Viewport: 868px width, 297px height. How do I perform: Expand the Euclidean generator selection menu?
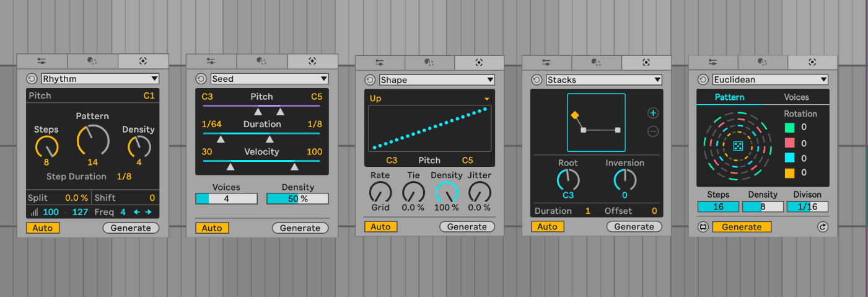[x=769, y=79]
